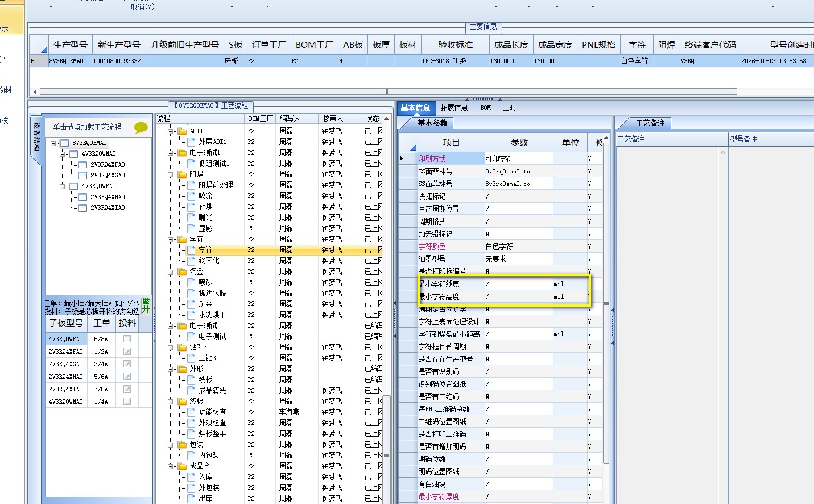This screenshot has height=504, width=814.
Task: Collapse the 终检 process group
Action: (x=171, y=402)
